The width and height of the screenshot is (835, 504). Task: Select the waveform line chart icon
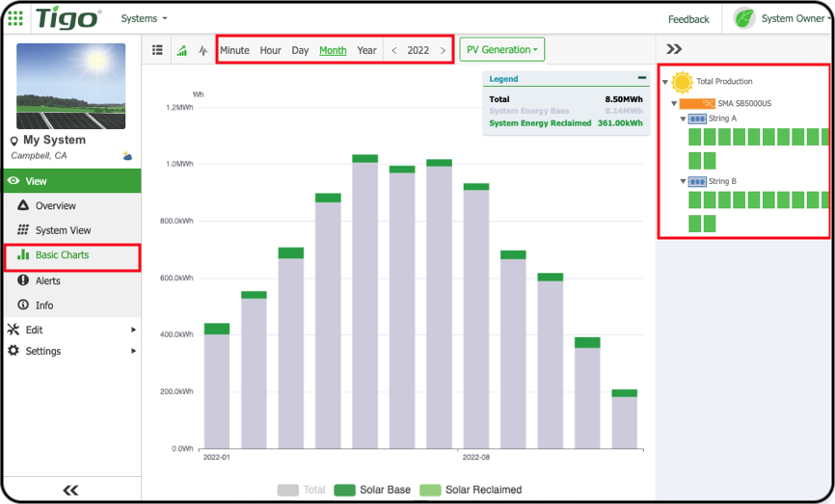(x=202, y=50)
